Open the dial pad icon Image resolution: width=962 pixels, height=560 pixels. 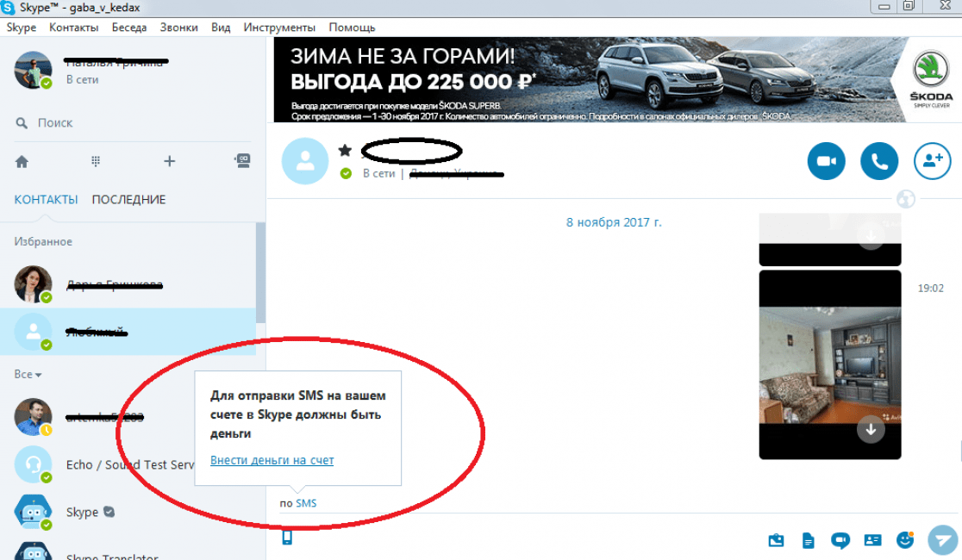point(96,161)
